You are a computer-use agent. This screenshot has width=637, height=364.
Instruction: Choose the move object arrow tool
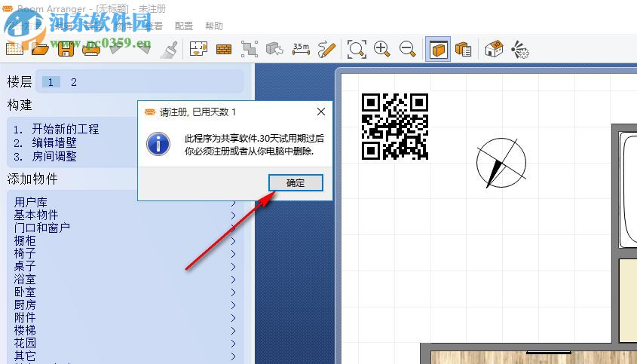[x=274, y=49]
